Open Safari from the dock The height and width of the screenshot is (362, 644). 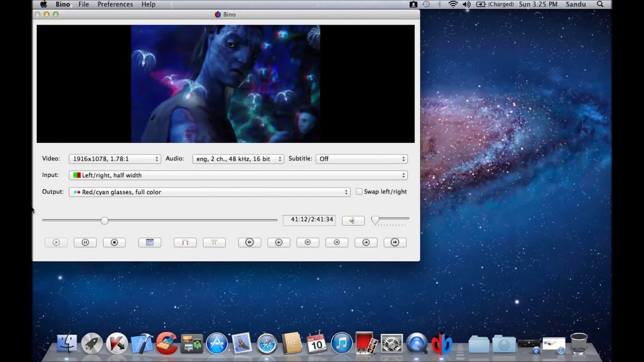point(267,343)
